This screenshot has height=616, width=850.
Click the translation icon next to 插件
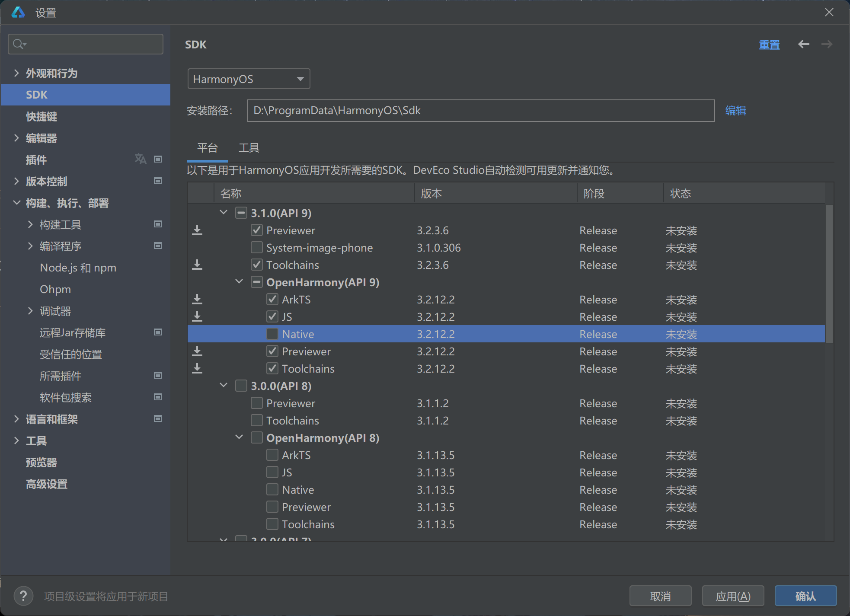[x=141, y=159]
